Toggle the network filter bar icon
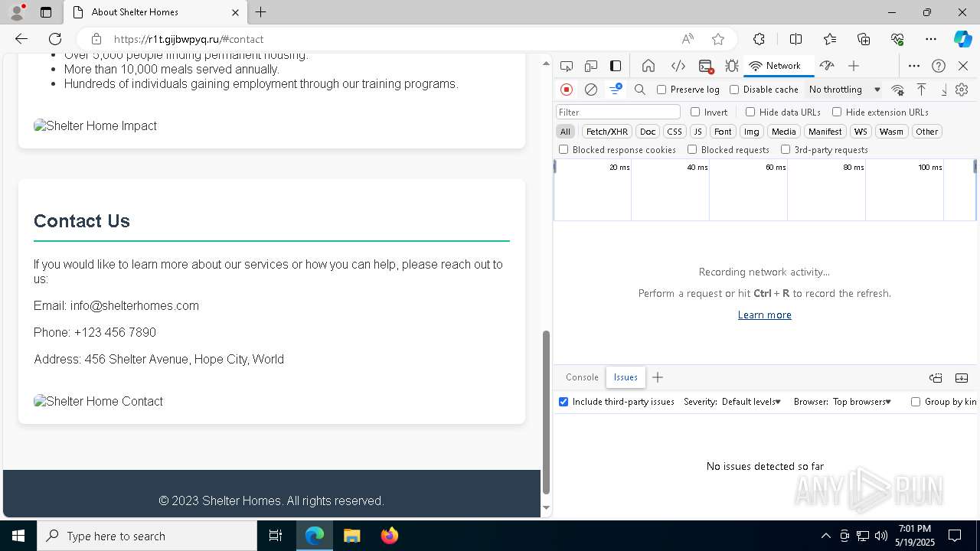Screen dimensions: 980x551 tap(616, 90)
